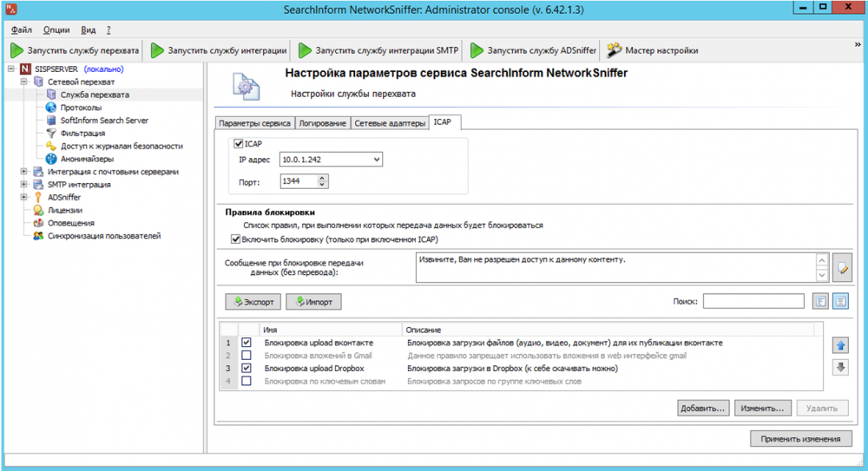Image resolution: width=868 pixels, height=471 pixels.
Task: Click the app icon in title bar
Action: point(11,10)
